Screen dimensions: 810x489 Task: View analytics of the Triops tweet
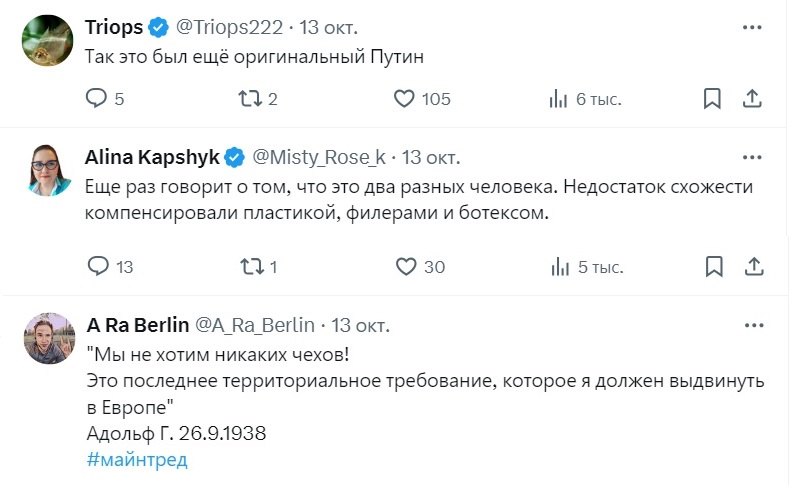559,99
